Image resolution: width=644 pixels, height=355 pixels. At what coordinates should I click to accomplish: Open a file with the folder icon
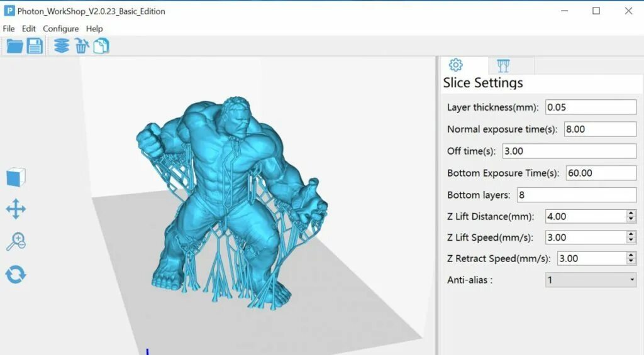pyautogui.click(x=14, y=46)
